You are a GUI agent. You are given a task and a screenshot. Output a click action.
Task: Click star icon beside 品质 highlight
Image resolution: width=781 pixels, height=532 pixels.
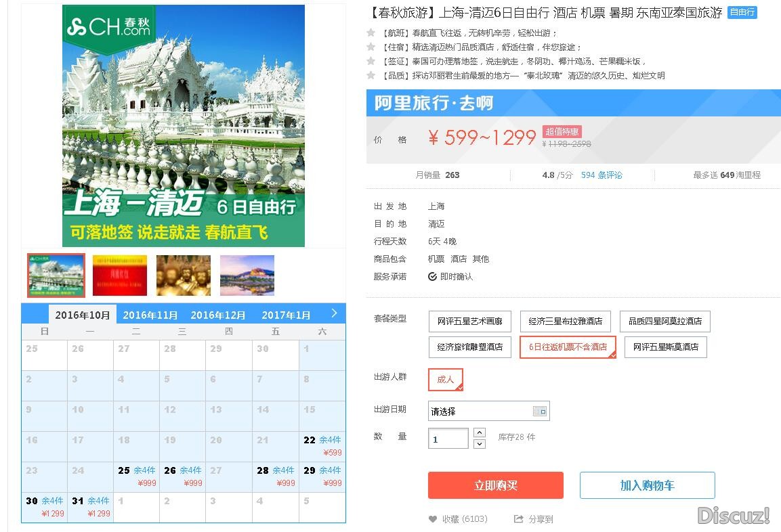pos(371,75)
